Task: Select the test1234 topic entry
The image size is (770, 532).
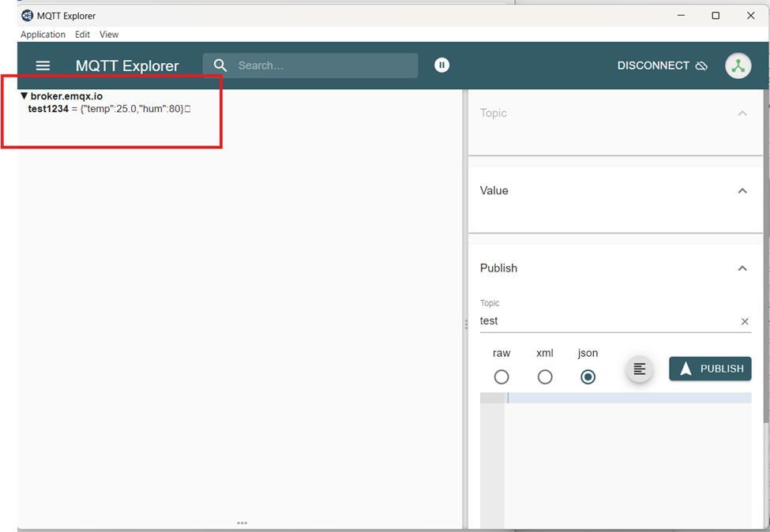Action: [48, 109]
